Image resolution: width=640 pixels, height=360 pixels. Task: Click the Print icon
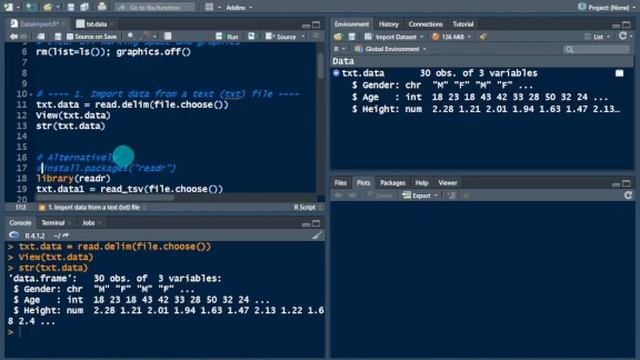tap(102, 7)
